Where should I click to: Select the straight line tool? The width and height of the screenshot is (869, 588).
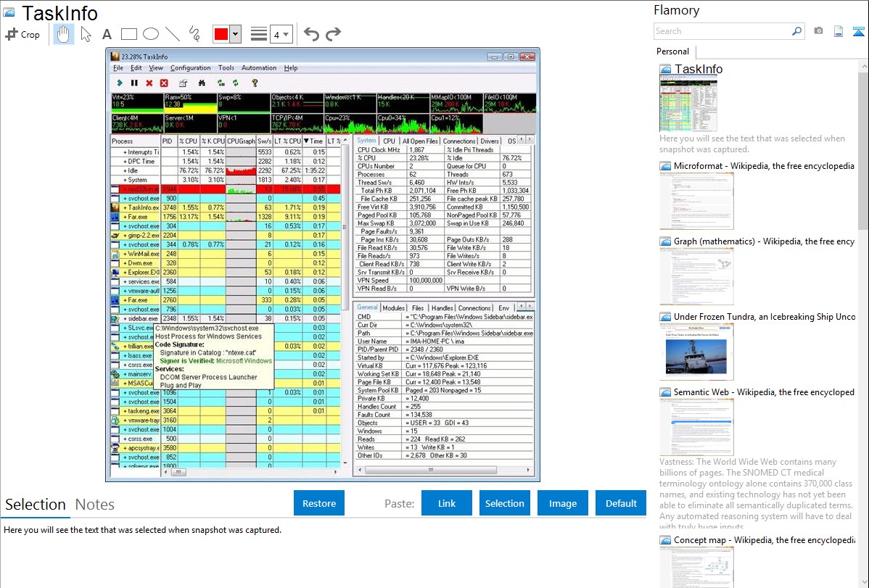pyautogui.click(x=173, y=34)
